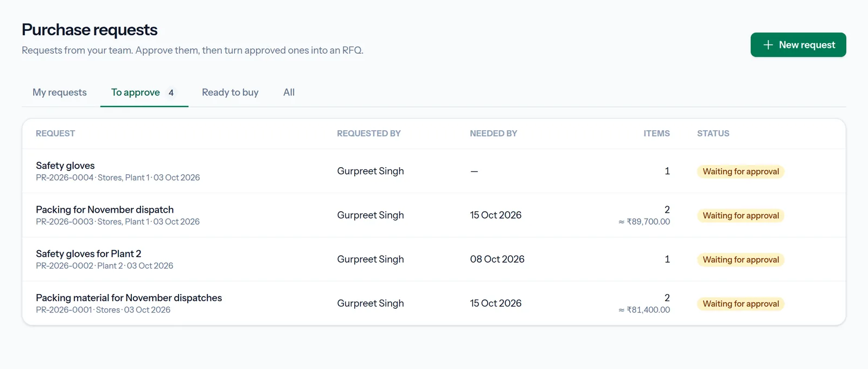This screenshot has height=369, width=868.
Task: Open Packing for November dispatch request
Action: click(x=105, y=209)
